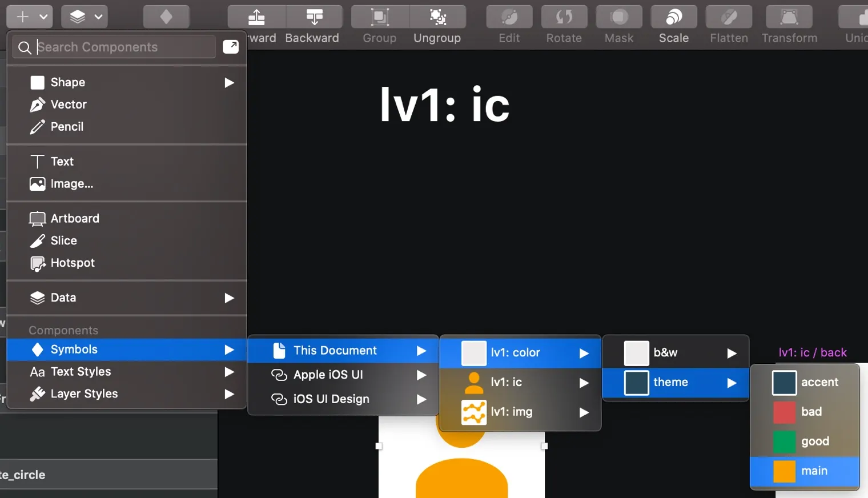Click the Scale toolbar icon
The image size is (868, 498).
click(x=674, y=17)
